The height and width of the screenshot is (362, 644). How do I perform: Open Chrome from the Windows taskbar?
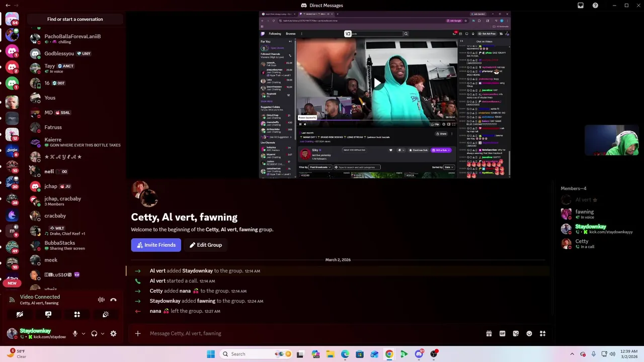[389, 354]
